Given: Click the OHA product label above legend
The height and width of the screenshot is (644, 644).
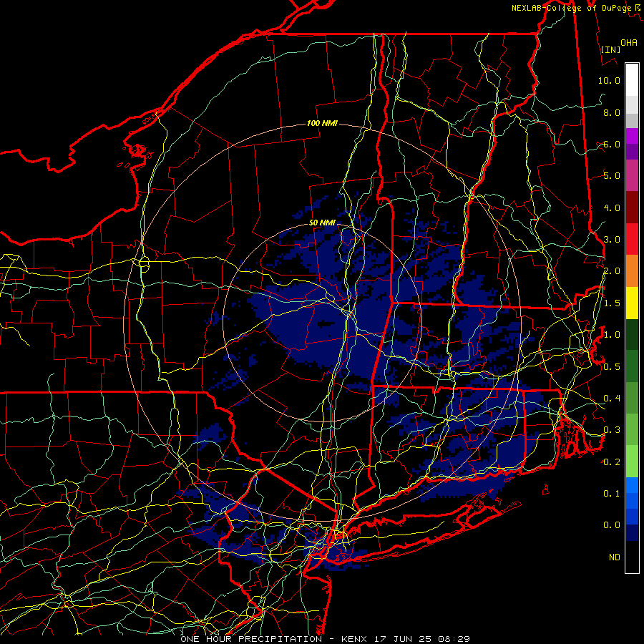Looking at the screenshot, I should click(629, 43).
